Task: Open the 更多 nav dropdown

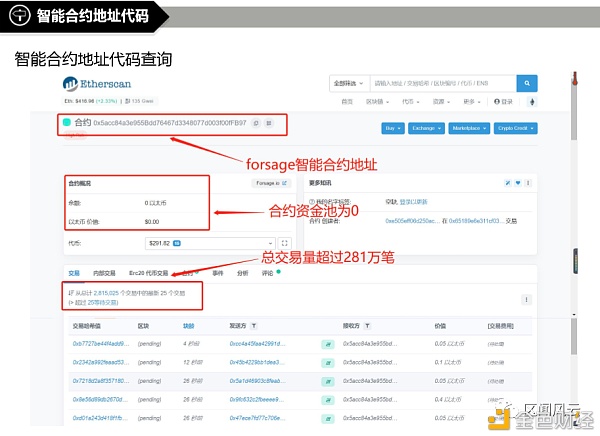Action: 471,101
